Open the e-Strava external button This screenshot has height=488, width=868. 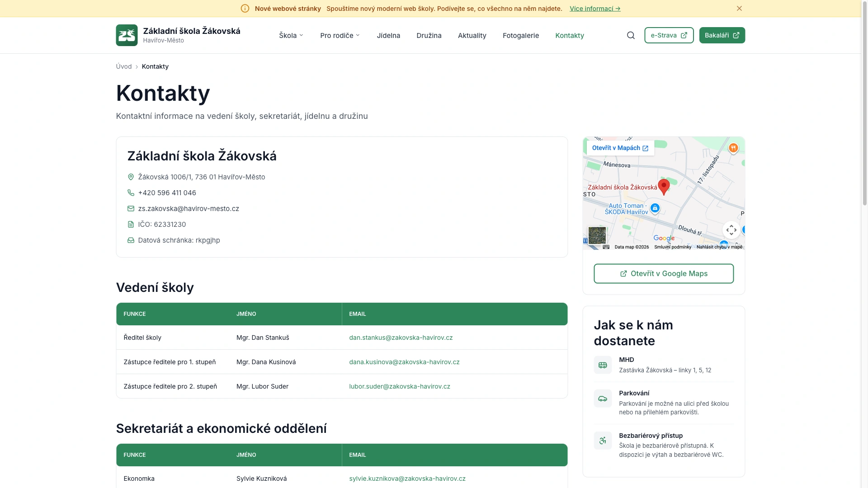(669, 35)
